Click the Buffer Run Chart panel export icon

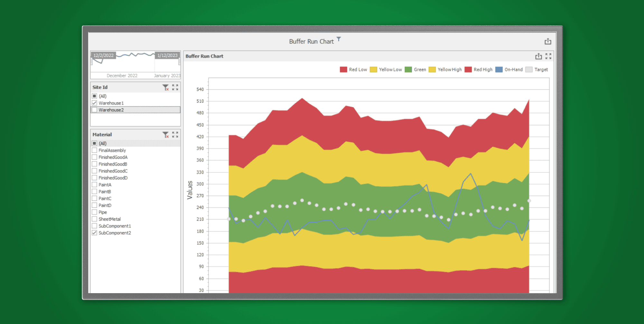(x=538, y=56)
